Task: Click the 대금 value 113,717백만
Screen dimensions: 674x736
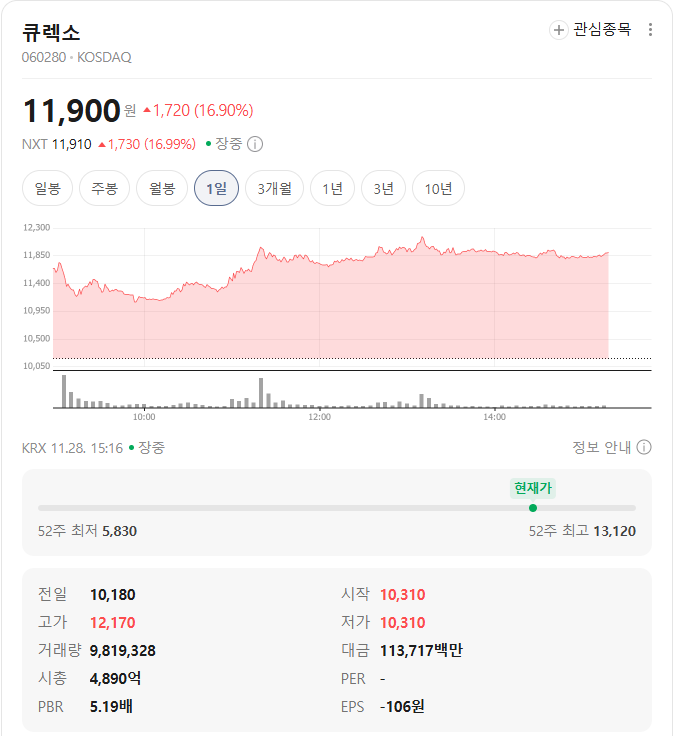Action: (x=421, y=651)
